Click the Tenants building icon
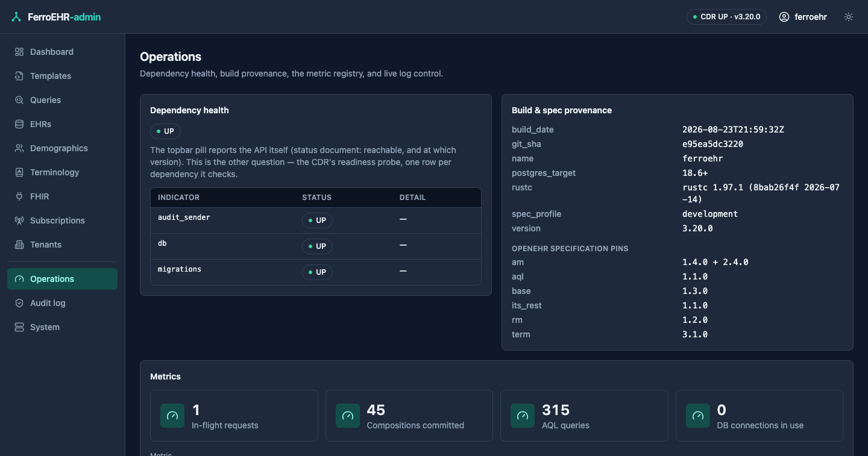The width and height of the screenshot is (868, 456). tap(19, 245)
